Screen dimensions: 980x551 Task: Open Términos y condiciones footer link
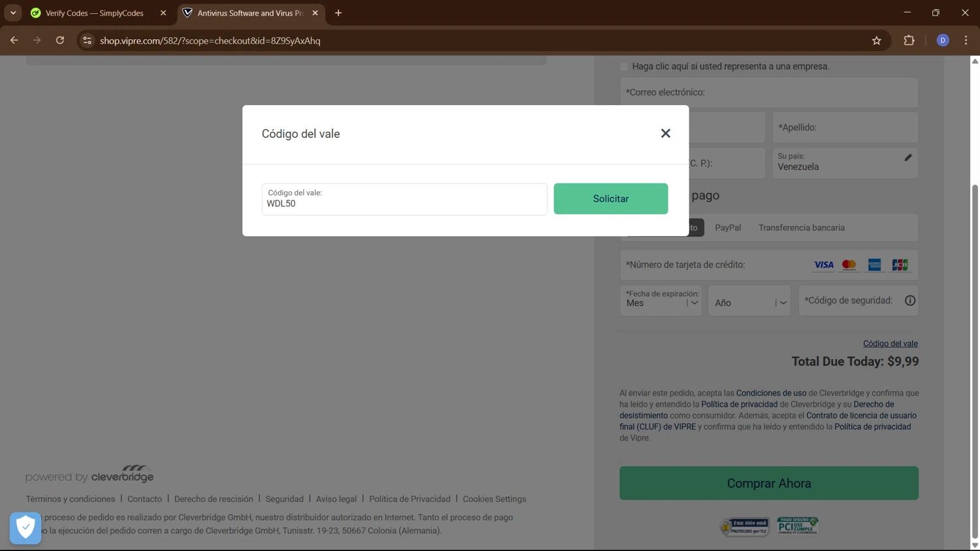point(71,499)
